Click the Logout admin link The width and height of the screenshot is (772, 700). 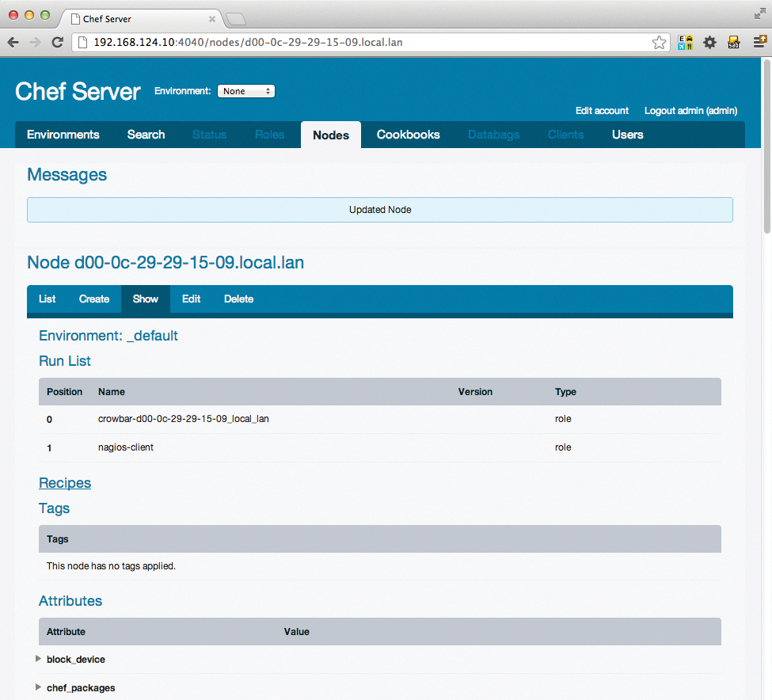click(x=690, y=111)
